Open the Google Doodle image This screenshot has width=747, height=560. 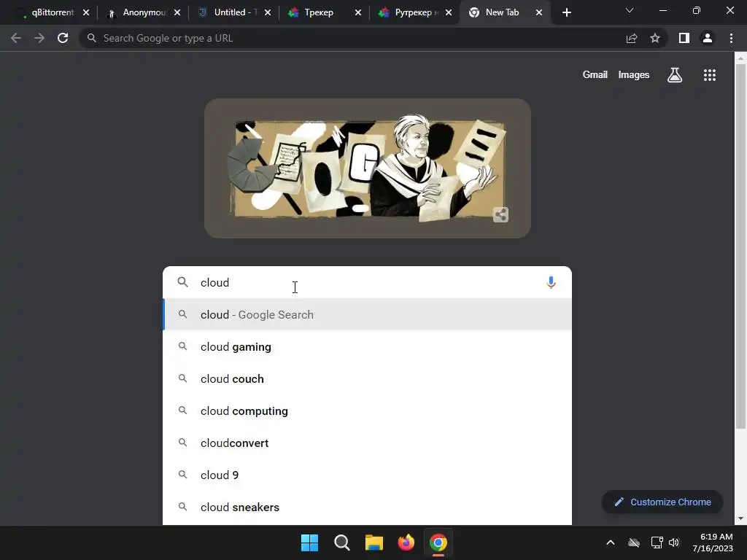click(x=368, y=168)
